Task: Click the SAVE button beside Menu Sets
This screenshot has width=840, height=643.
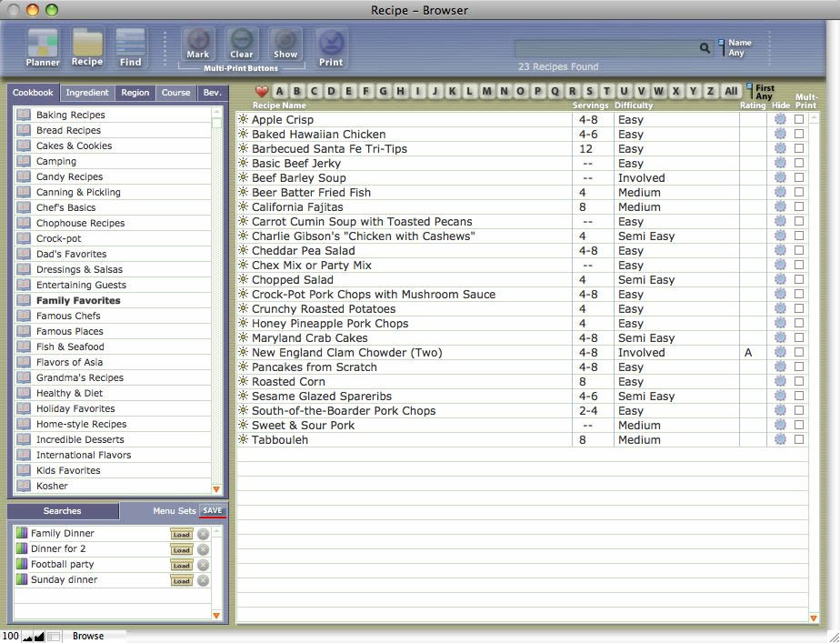Action: click(213, 511)
